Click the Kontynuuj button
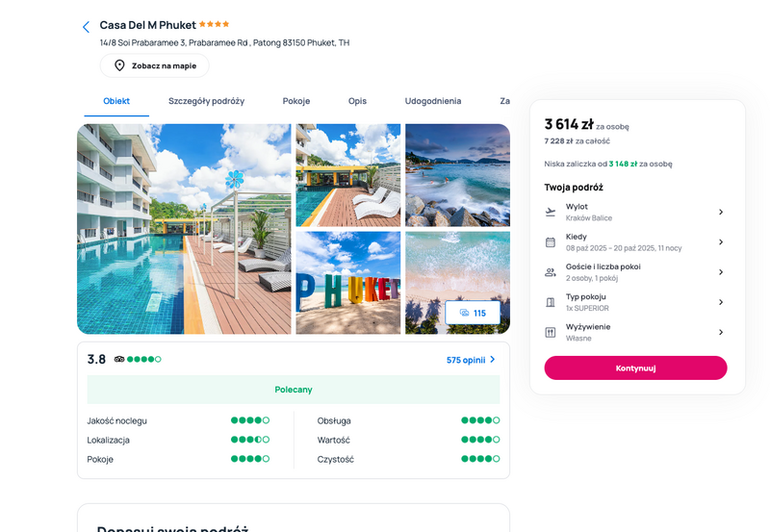Screen dimensions: 770x532 click(635, 368)
